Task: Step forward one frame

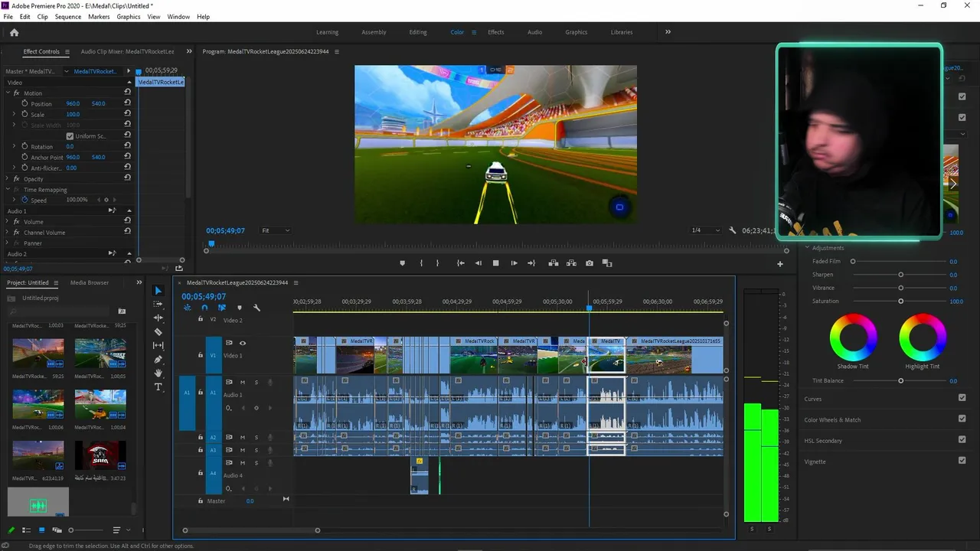Action: pos(514,263)
